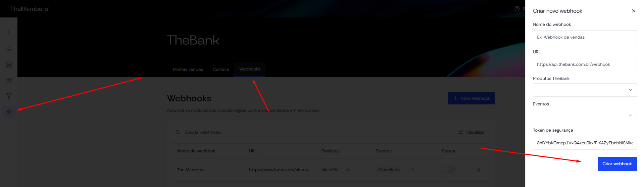Open the Visualizar options button
This screenshot has width=644, height=187.
(x=472, y=132)
